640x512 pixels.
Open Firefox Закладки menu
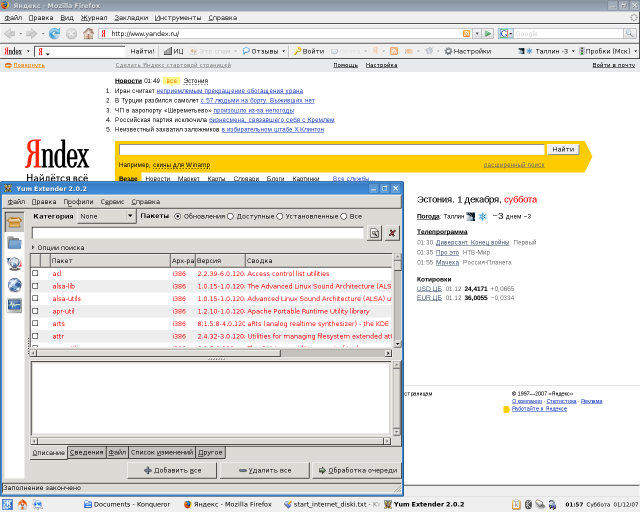[131, 18]
